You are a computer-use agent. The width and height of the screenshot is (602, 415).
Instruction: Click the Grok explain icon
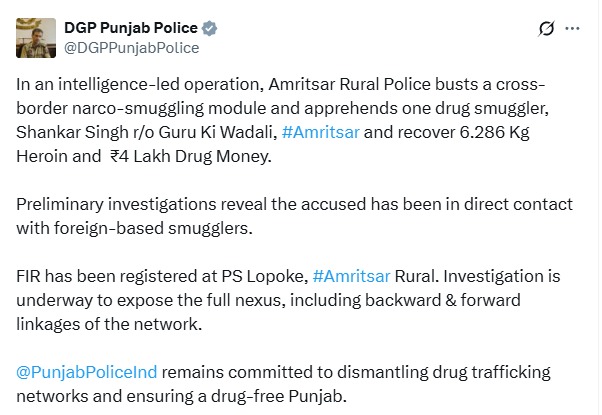(x=546, y=29)
